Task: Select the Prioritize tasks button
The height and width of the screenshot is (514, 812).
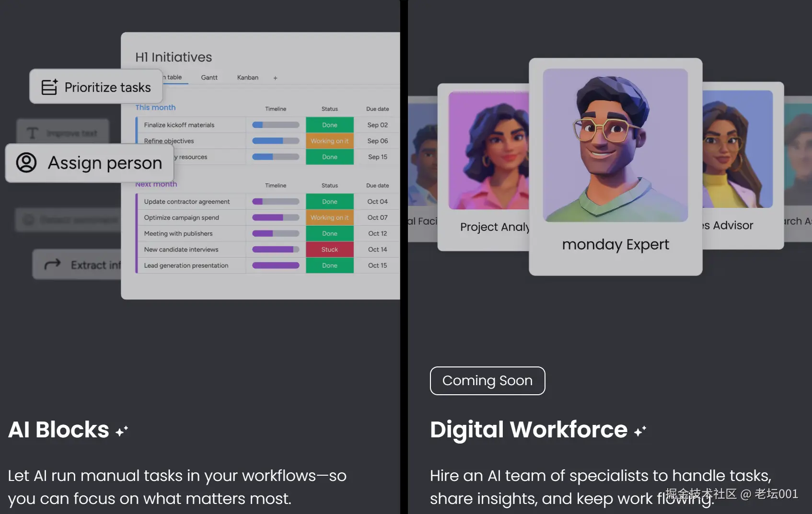Action: [96, 87]
